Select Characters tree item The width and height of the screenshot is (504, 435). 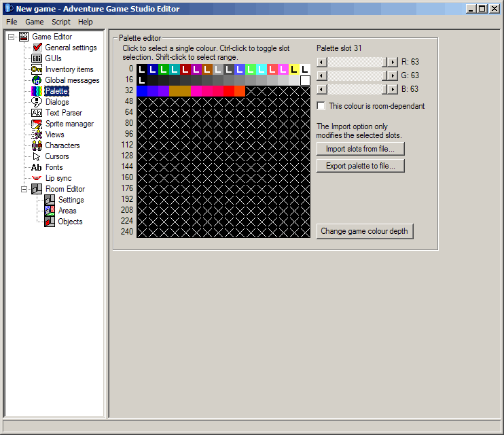tap(62, 145)
